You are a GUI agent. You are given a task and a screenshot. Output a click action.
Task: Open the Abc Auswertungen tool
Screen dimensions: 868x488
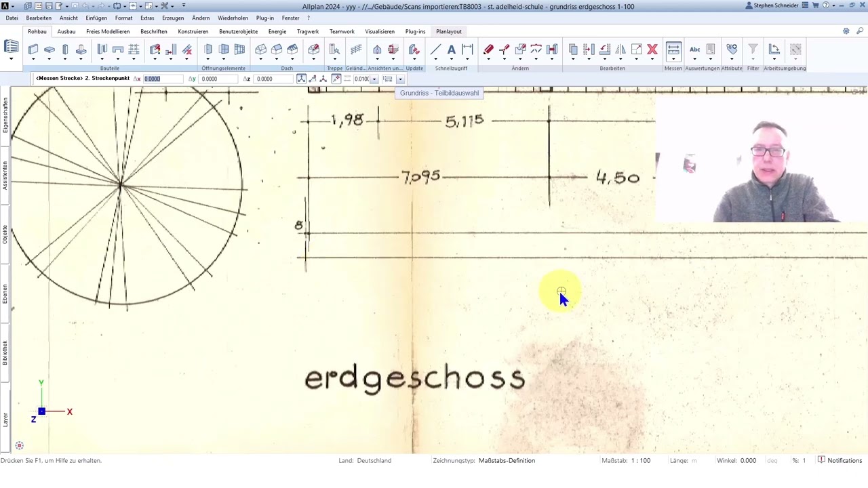pos(695,49)
